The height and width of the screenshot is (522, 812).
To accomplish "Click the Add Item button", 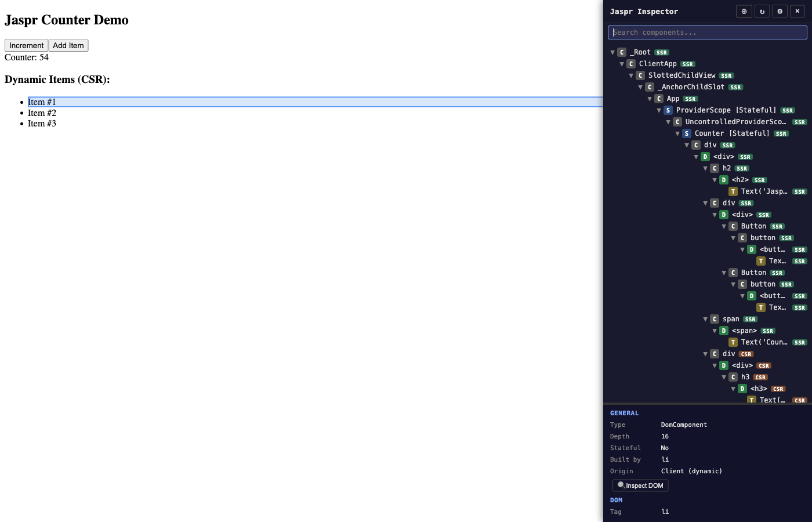I will click(x=68, y=45).
